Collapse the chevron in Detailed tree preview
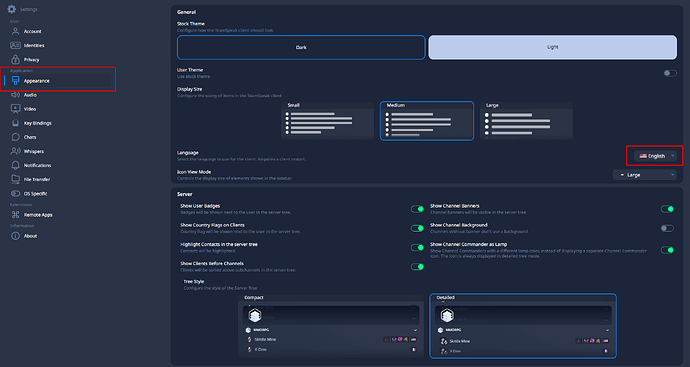The image size is (690, 367). pos(607,330)
